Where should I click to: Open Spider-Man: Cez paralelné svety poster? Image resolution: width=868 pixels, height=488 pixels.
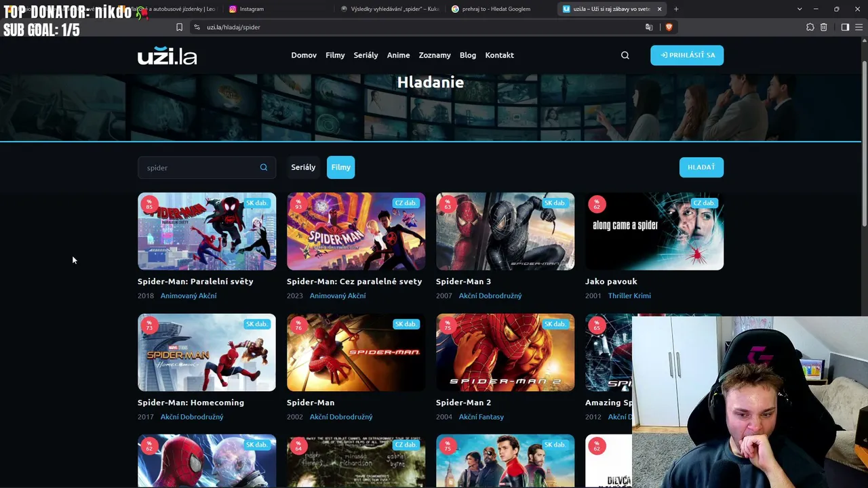pyautogui.click(x=356, y=231)
